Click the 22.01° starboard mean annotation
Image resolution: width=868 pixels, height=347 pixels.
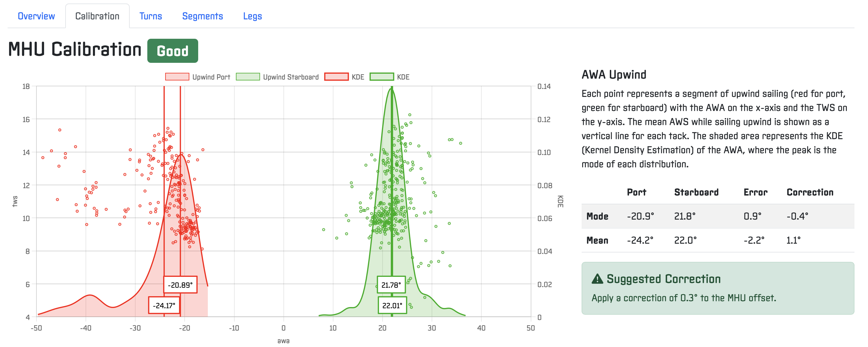pos(392,305)
